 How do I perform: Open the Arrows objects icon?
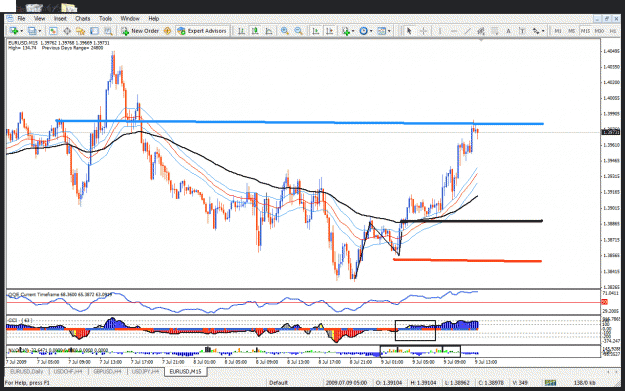tap(536, 31)
